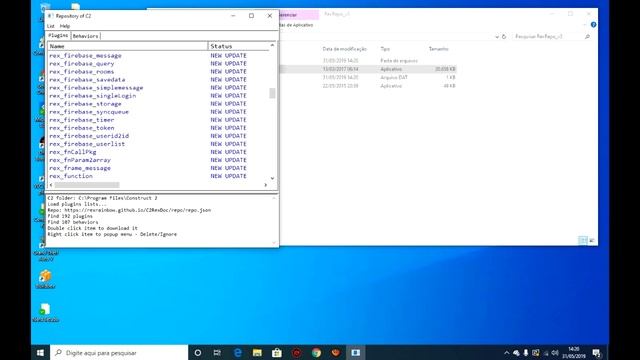The height and width of the screenshot is (360, 640).
Task: Select rex_fnCallPkg plugin row
Action: 158,152
